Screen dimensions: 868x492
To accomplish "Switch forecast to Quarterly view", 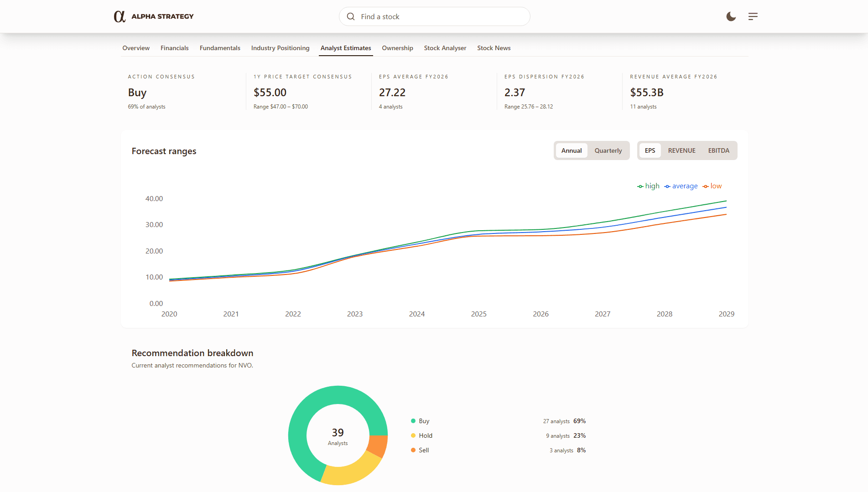I will (x=608, y=150).
